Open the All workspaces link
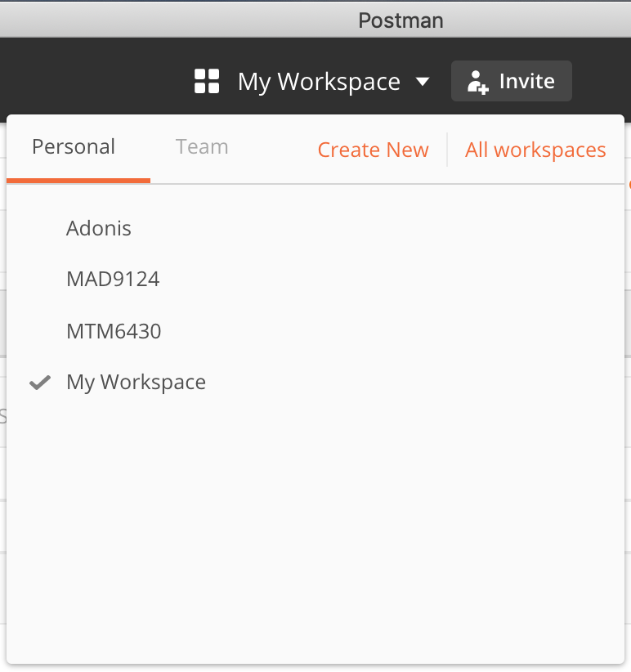The height and width of the screenshot is (672, 631). pyautogui.click(x=535, y=150)
